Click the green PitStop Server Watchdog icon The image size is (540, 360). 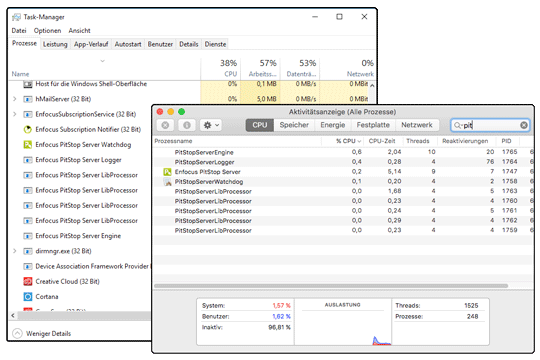pyautogui.click(x=28, y=145)
